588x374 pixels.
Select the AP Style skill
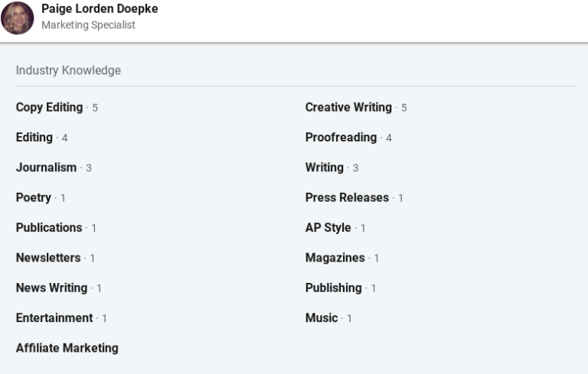(328, 228)
